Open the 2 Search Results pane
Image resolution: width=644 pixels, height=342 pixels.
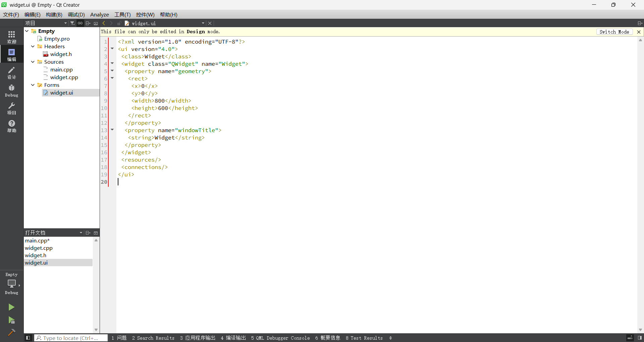(x=153, y=338)
